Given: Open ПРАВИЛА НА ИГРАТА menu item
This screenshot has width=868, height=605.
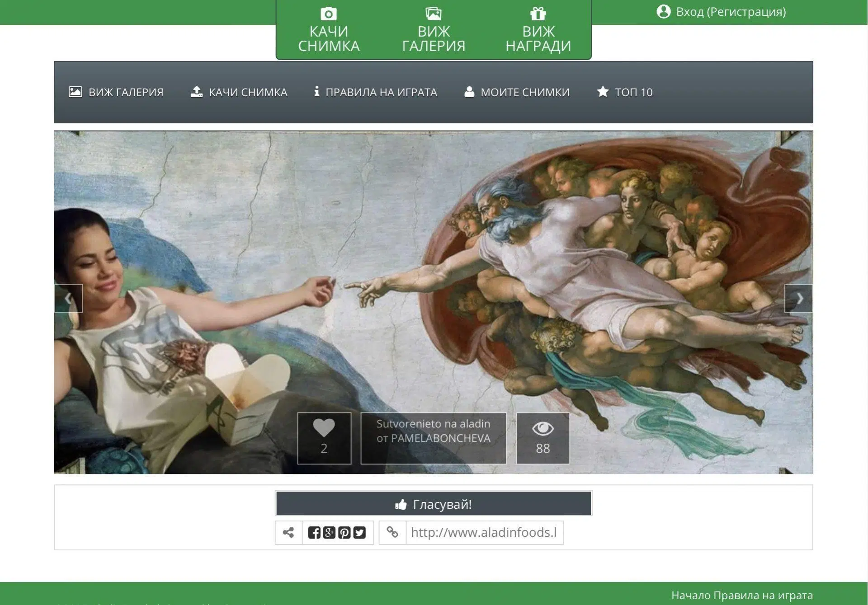Looking at the screenshot, I should click(x=376, y=92).
